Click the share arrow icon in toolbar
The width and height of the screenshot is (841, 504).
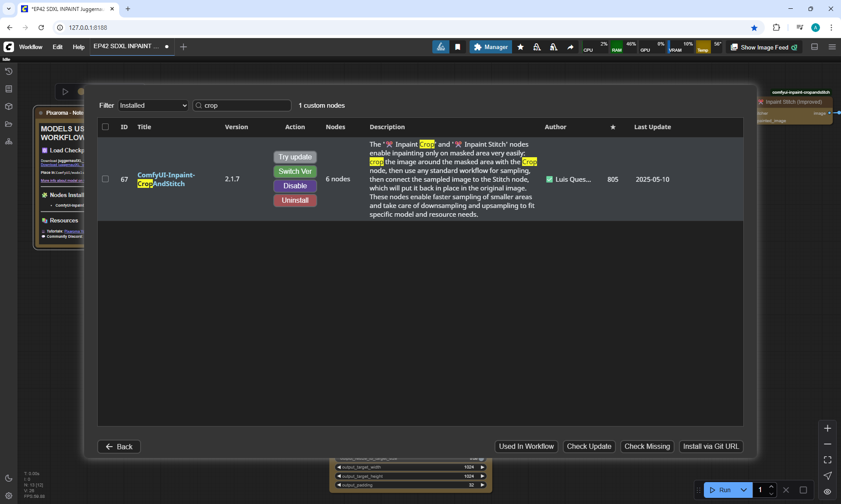point(570,47)
